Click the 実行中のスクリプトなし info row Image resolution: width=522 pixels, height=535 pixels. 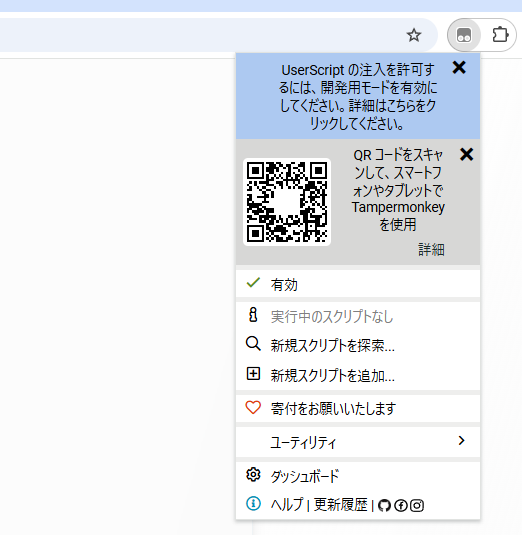pyautogui.click(x=358, y=316)
